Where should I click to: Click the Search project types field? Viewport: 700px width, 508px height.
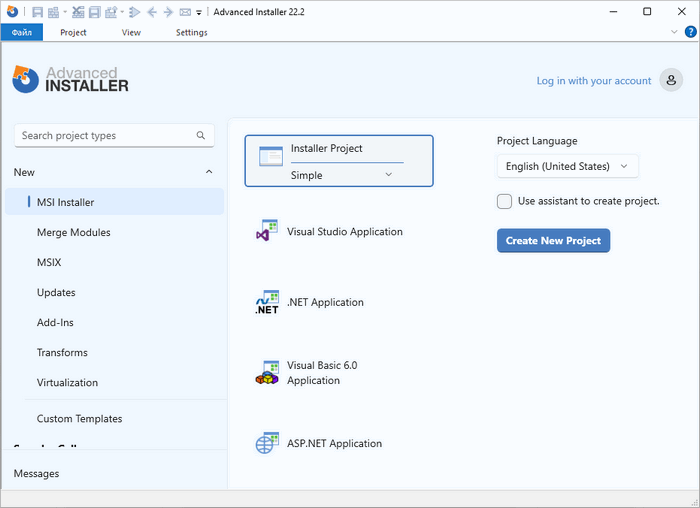point(106,136)
